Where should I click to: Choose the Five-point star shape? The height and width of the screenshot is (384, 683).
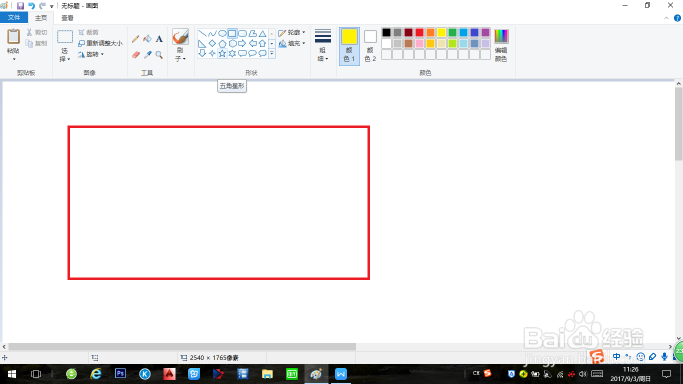tap(222, 54)
